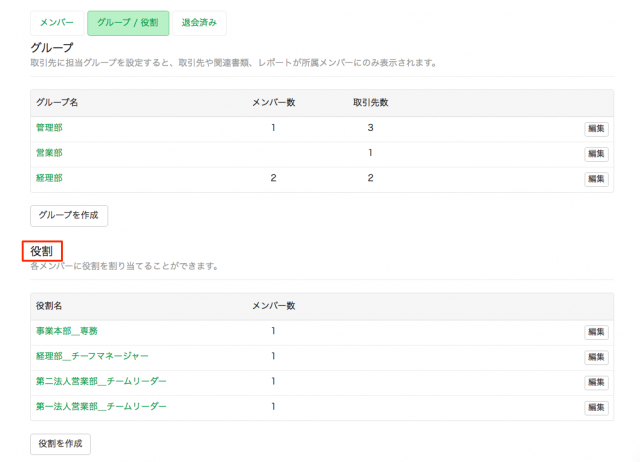The image size is (640, 462).
Task: Open the 管理部 group link
Action: 49,128
